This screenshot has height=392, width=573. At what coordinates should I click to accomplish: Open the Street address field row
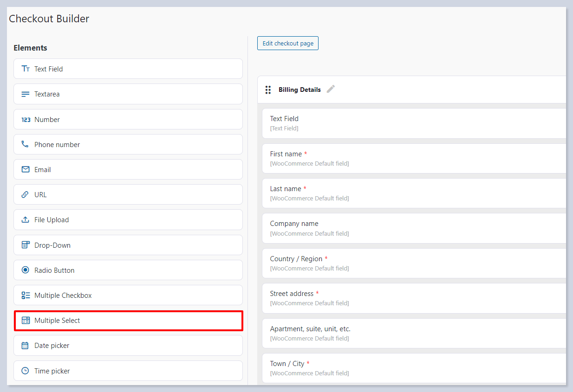click(413, 298)
